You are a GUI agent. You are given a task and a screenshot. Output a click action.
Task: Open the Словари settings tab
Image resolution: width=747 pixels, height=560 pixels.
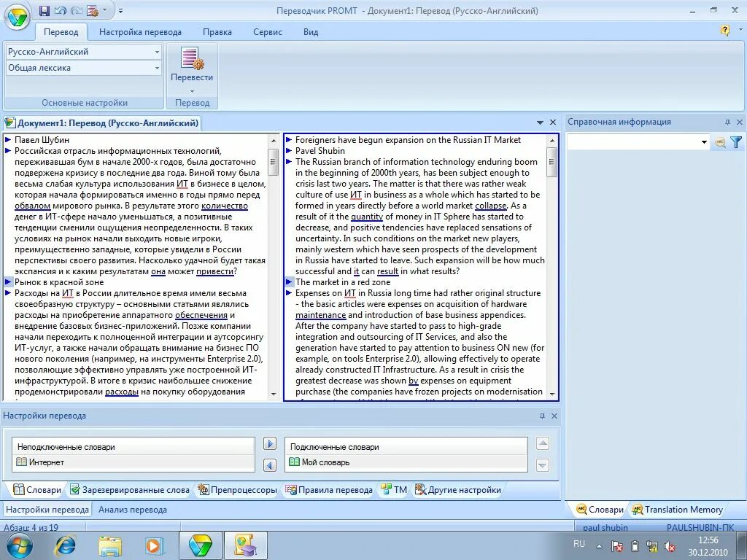tap(37, 489)
